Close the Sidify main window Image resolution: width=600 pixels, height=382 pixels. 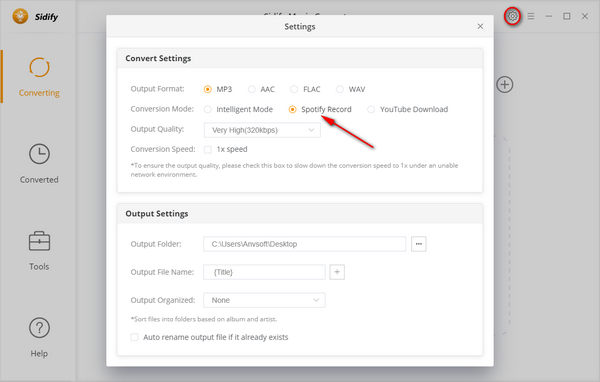point(585,16)
